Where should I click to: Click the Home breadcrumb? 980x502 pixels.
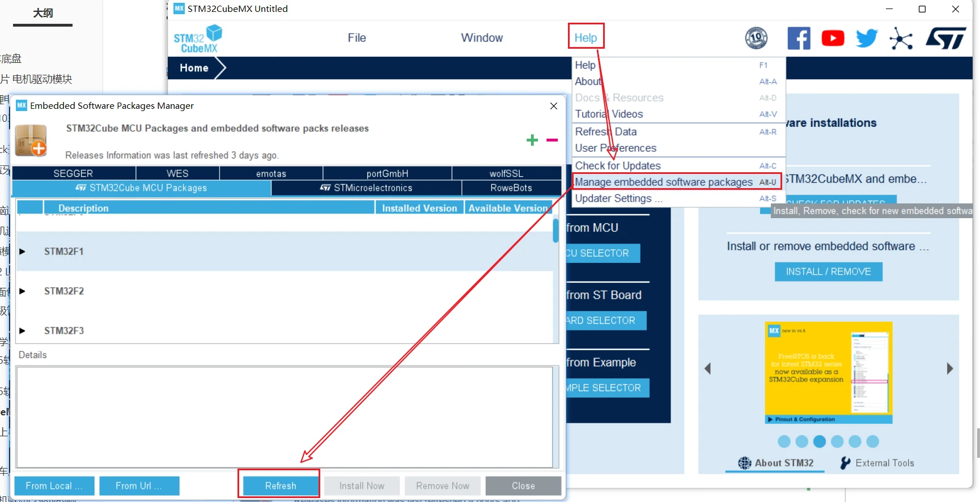[x=194, y=68]
